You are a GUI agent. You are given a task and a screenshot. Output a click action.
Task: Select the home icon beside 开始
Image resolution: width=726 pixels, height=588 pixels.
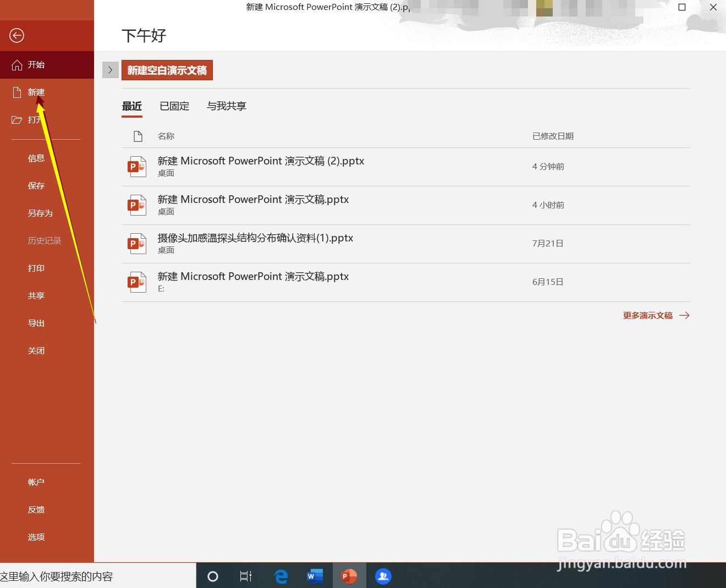17,65
